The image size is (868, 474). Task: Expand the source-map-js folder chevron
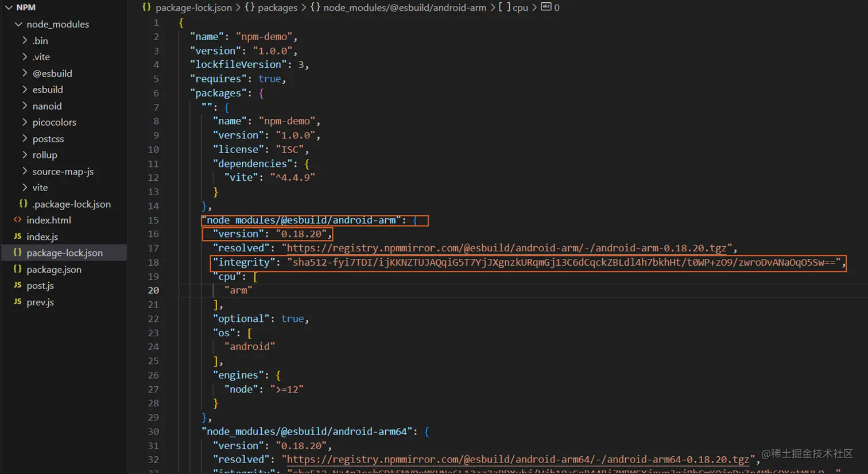pyautogui.click(x=25, y=171)
